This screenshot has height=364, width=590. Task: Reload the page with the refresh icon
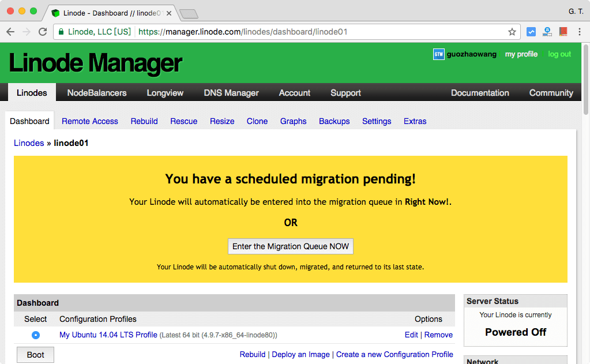click(x=43, y=32)
